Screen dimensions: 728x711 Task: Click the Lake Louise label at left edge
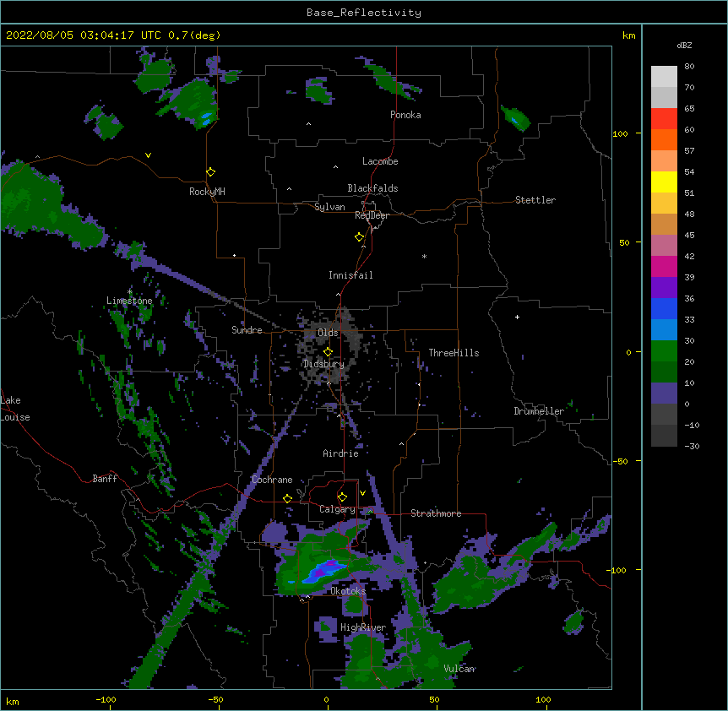pyautogui.click(x=15, y=409)
